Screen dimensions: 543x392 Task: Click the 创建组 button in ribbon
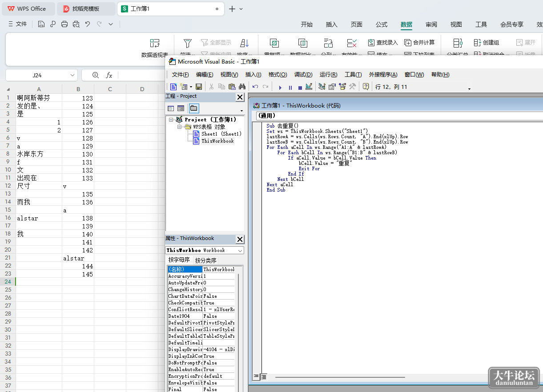coord(486,43)
